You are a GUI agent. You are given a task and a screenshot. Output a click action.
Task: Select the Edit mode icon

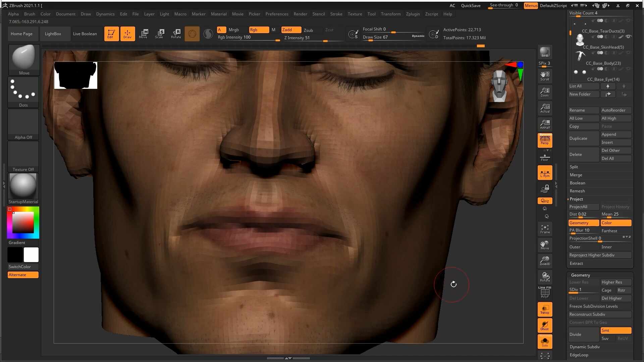(111, 34)
